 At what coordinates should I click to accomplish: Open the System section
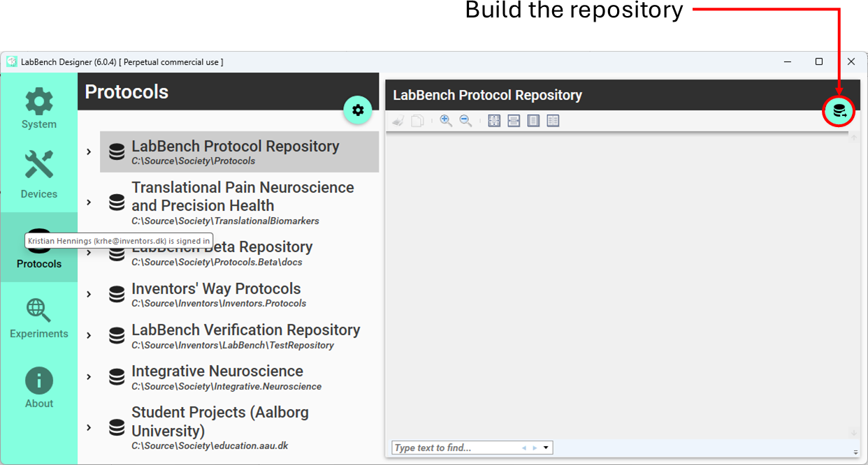pyautogui.click(x=39, y=108)
